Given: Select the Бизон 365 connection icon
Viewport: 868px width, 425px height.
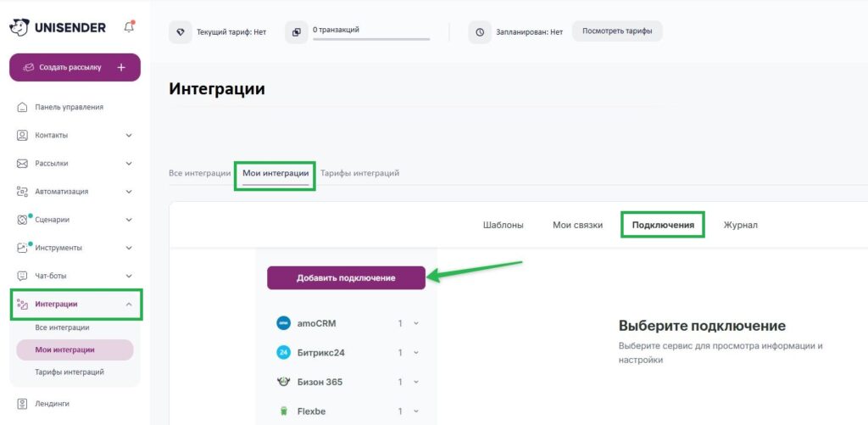Looking at the screenshot, I should tap(283, 382).
